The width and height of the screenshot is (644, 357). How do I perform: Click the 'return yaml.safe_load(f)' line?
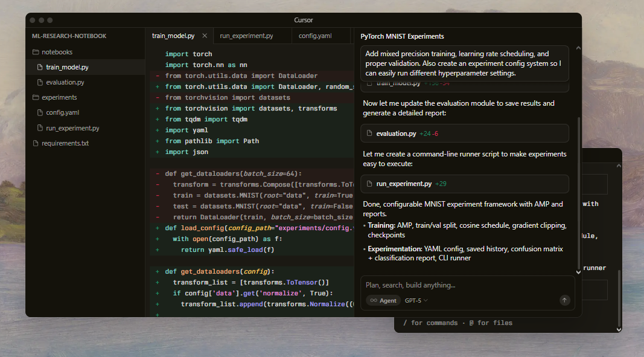tap(228, 249)
